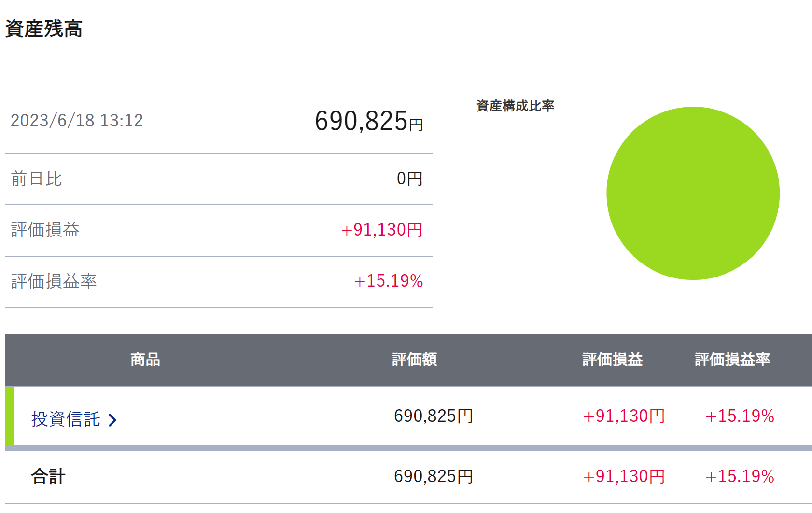Open the 投資信託 link

(66, 419)
